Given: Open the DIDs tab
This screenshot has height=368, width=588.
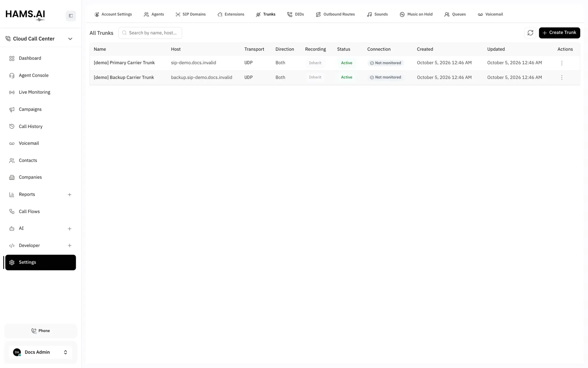Looking at the screenshot, I should [x=296, y=14].
